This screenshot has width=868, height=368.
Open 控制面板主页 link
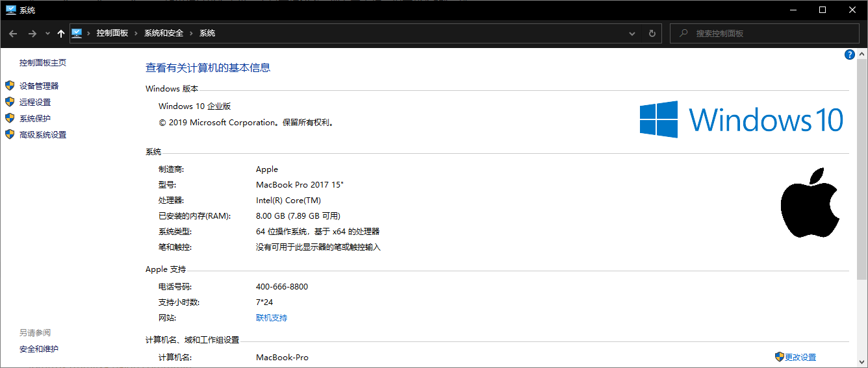pyautogui.click(x=43, y=63)
